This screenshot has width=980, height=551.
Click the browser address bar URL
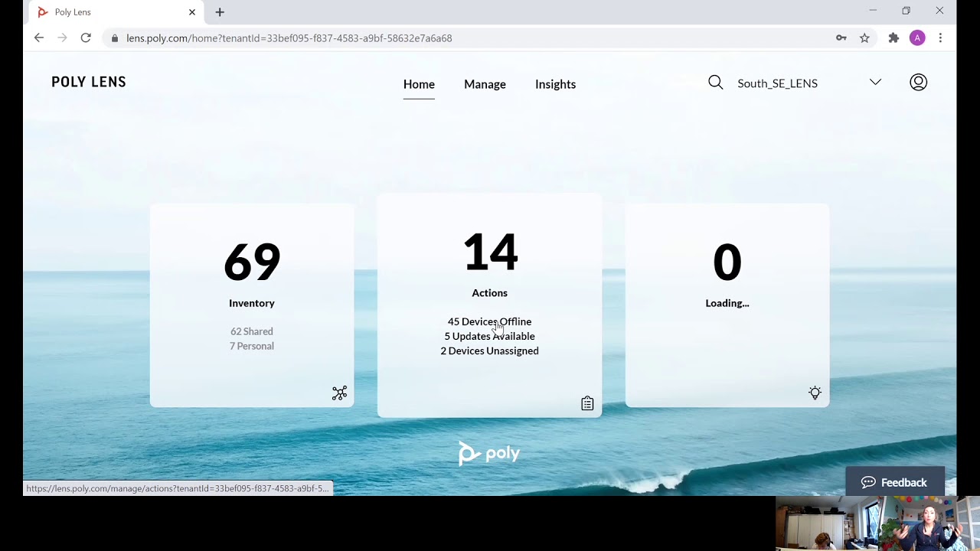tap(289, 38)
